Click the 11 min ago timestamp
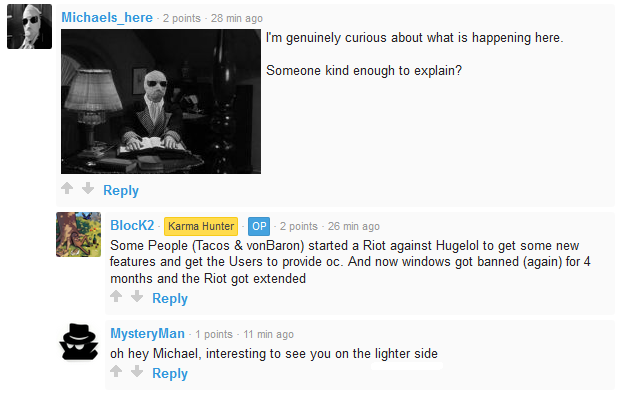 pyautogui.click(x=268, y=334)
